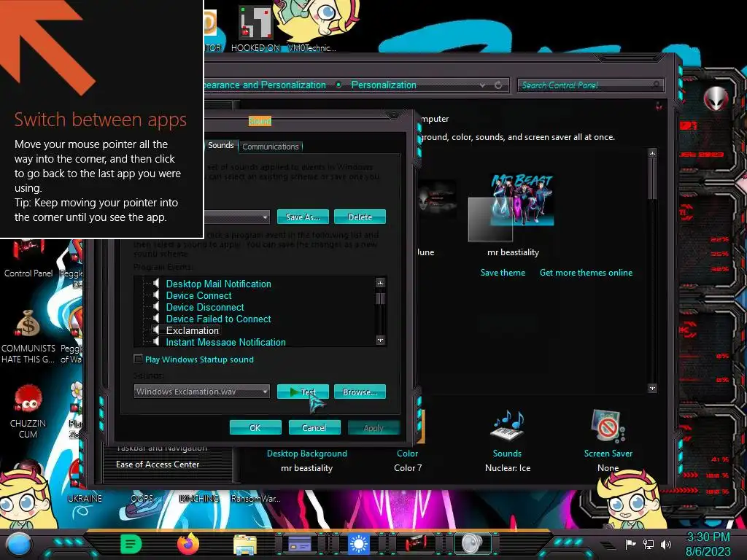Click the themes pane scroll-up arrow
The image size is (747, 560).
653,153
